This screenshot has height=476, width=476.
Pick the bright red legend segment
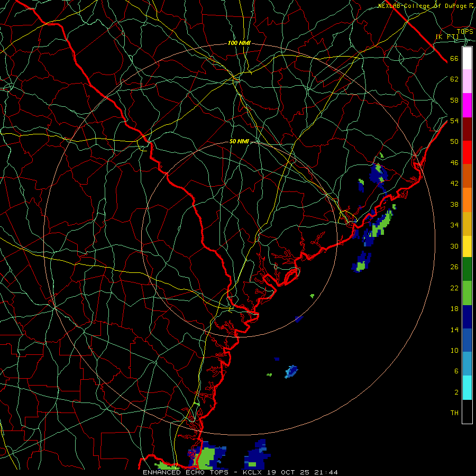(x=467, y=152)
